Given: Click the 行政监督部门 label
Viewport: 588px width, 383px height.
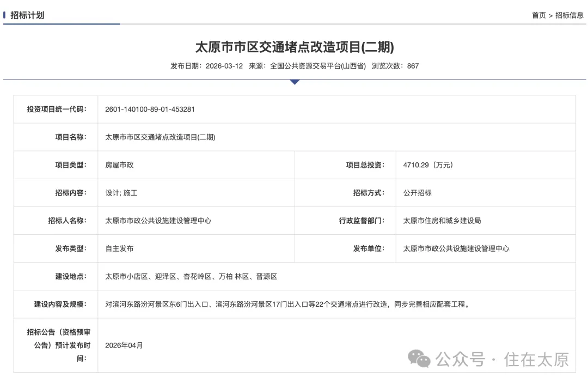Looking at the screenshot, I should coord(362,221).
